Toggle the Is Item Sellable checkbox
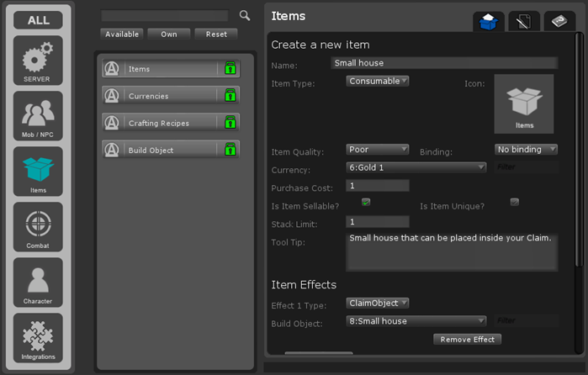The height and width of the screenshot is (375, 588). click(x=366, y=203)
